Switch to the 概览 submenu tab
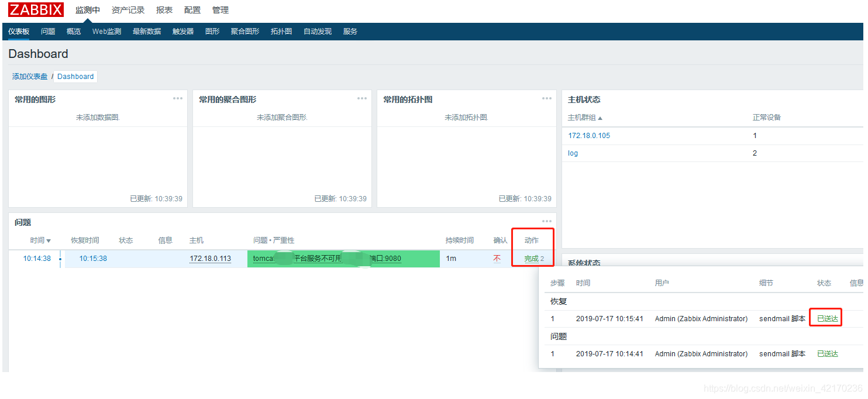Viewport: 868px width, 399px height. point(74,32)
